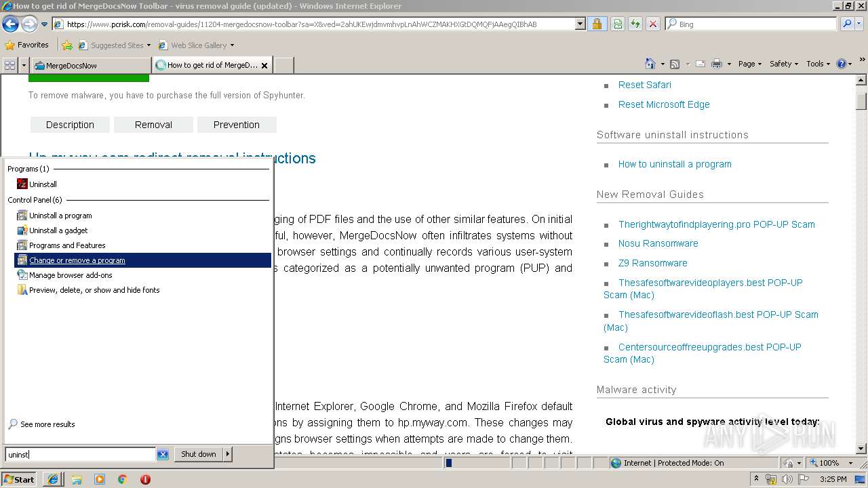Open the Page menu
Screen dimensions: 868x488
pos(750,64)
